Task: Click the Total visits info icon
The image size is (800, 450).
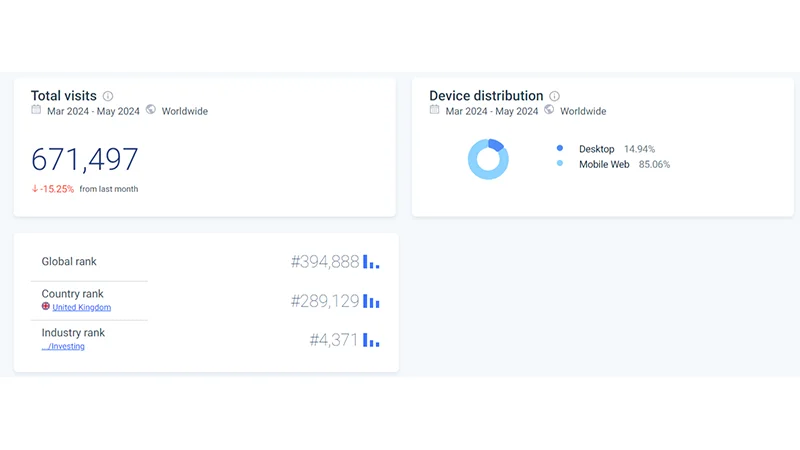Action: point(108,96)
